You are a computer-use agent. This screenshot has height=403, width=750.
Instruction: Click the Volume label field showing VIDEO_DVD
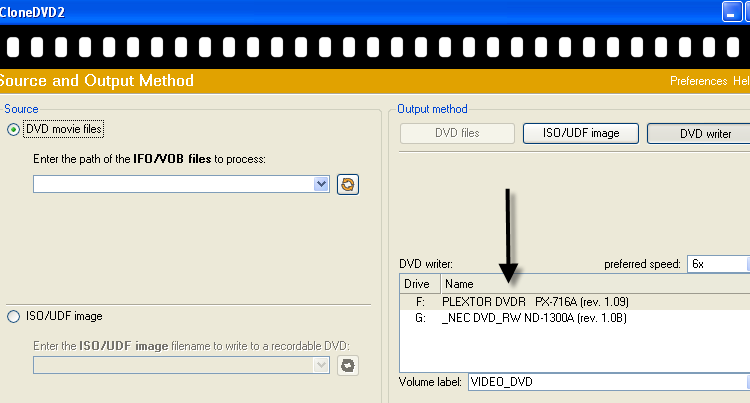(607, 382)
